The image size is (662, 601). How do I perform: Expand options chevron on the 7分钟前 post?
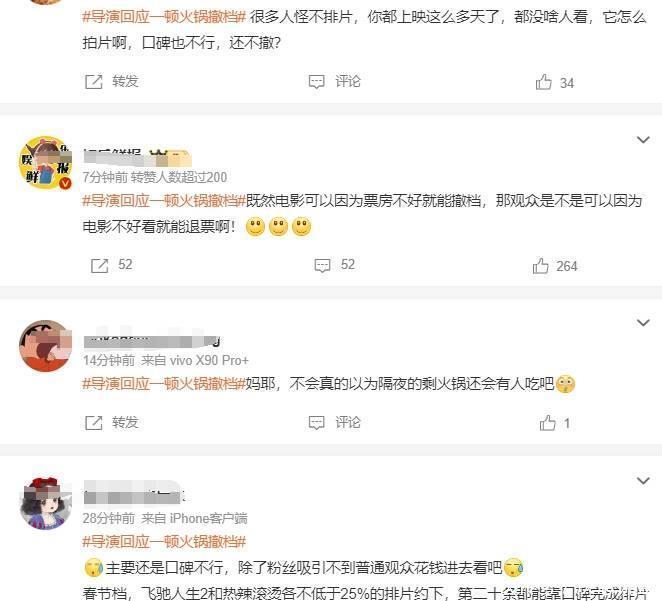tap(643, 139)
